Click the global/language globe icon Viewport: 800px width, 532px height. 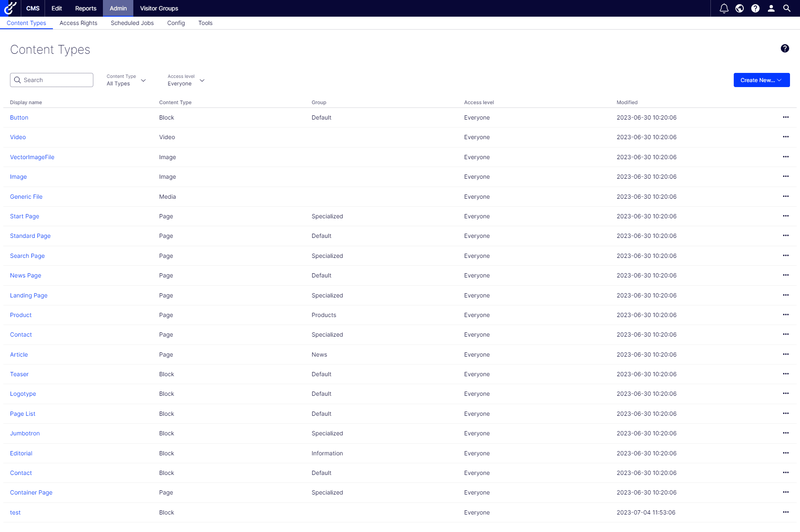(739, 8)
